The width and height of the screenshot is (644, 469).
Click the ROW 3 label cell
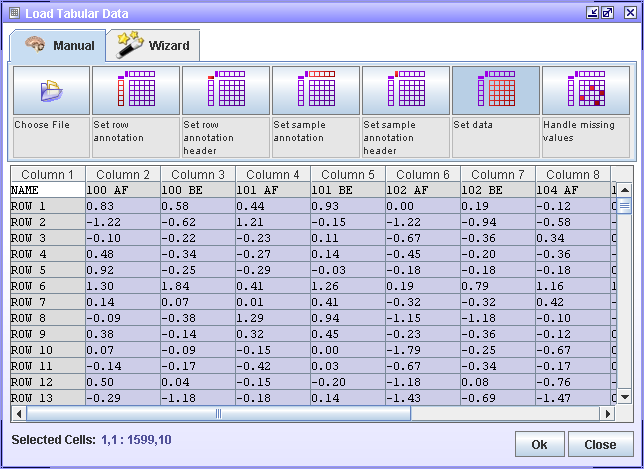(48, 238)
